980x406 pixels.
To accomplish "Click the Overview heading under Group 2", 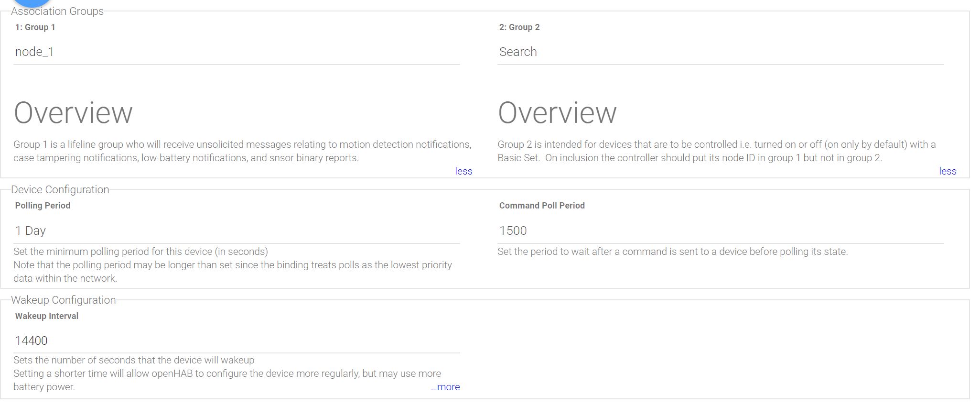I will [557, 113].
